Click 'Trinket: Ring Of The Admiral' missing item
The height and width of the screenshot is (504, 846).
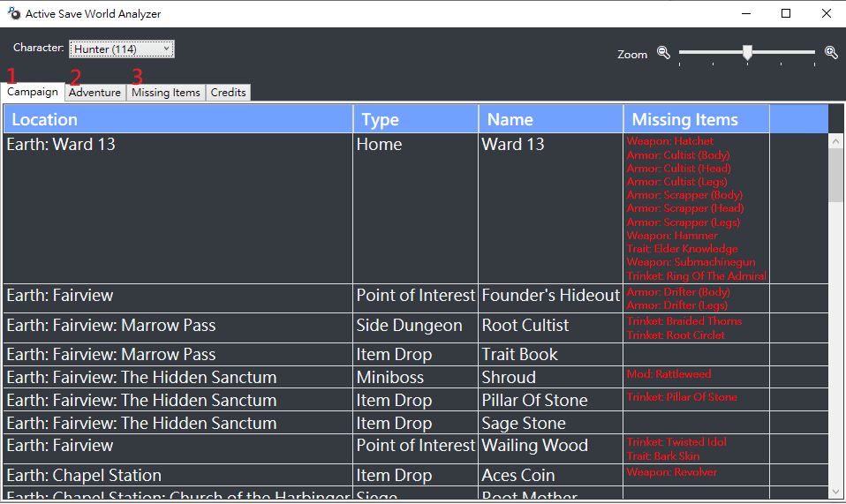pyautogui.click(x=696, y=276)
